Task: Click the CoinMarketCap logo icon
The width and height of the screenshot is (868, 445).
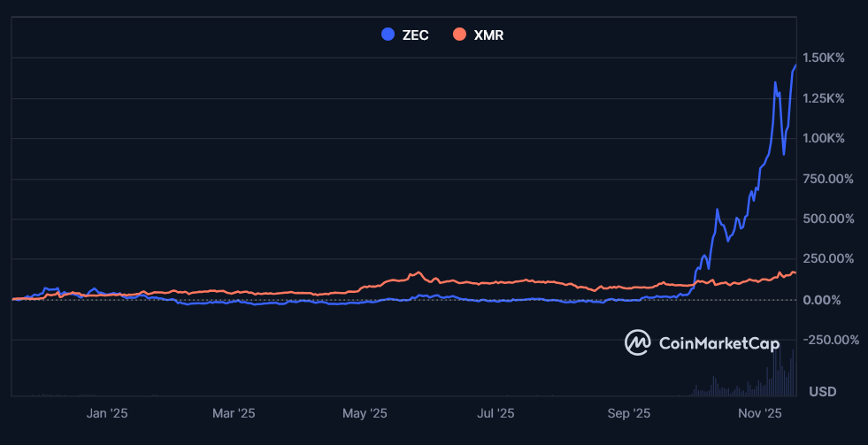Action: pyautogui.click(x=639, y=342)
